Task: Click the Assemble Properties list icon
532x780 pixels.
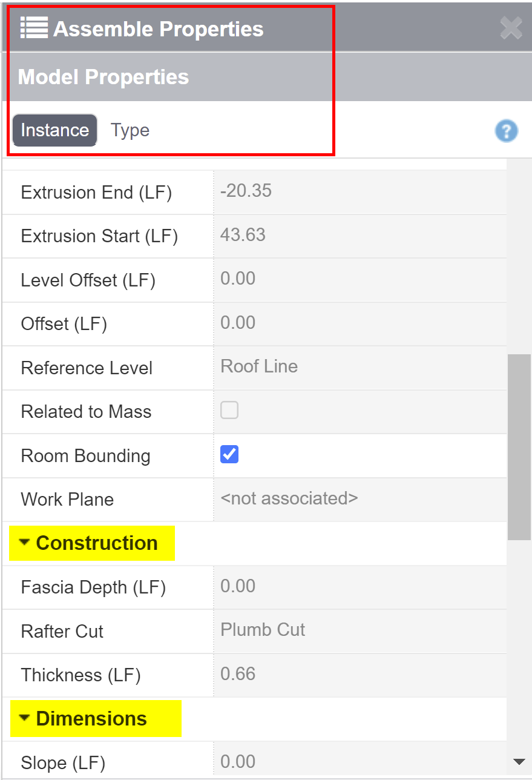Action: point(33,27)
